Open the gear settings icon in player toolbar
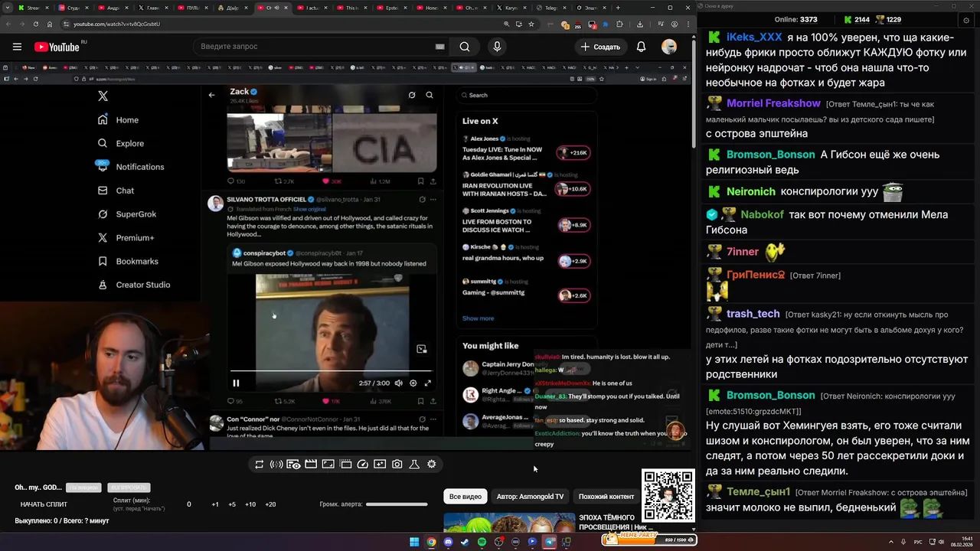This screenshot has width=980, height=551. click(x=432, y=465)
